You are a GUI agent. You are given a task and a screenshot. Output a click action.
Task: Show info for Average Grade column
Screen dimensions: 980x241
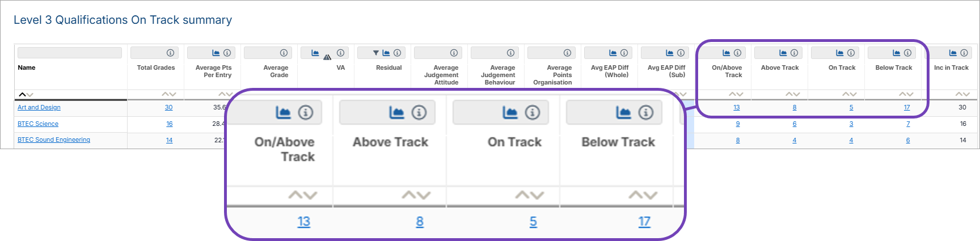tap(284, 53)
